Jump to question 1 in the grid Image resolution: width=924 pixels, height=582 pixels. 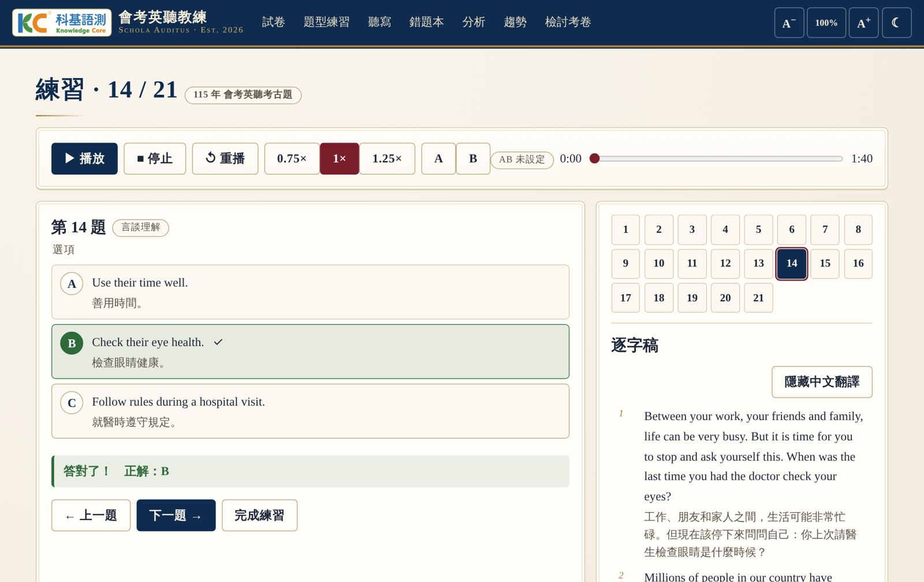click(x=625, y=229)
